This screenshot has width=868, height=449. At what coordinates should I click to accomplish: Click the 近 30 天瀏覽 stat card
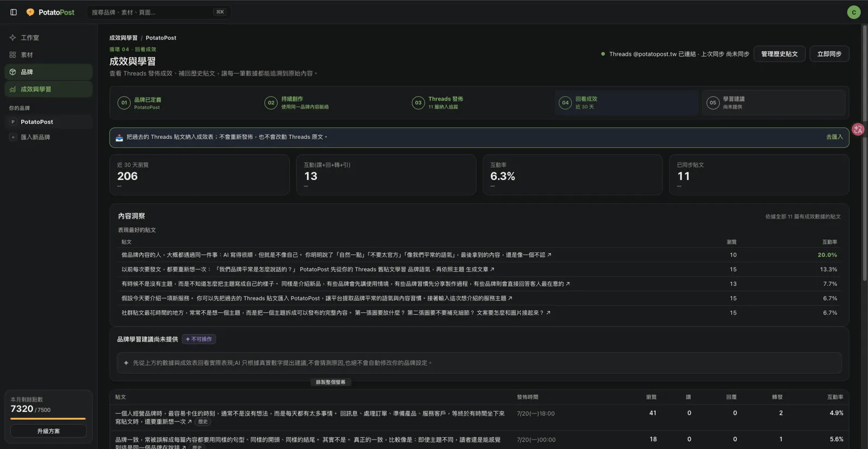point(199,175)
